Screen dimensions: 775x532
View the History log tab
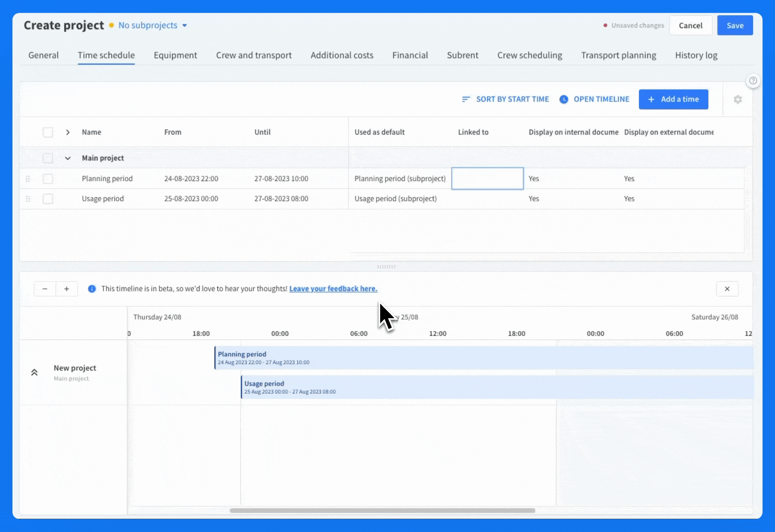click(696, 55)
